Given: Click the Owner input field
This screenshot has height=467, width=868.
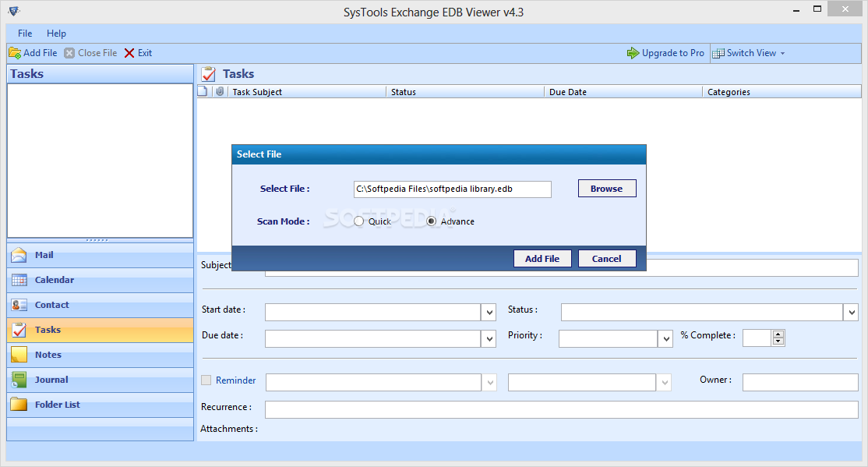Looking at the screenshot, I should click(800, 382).
